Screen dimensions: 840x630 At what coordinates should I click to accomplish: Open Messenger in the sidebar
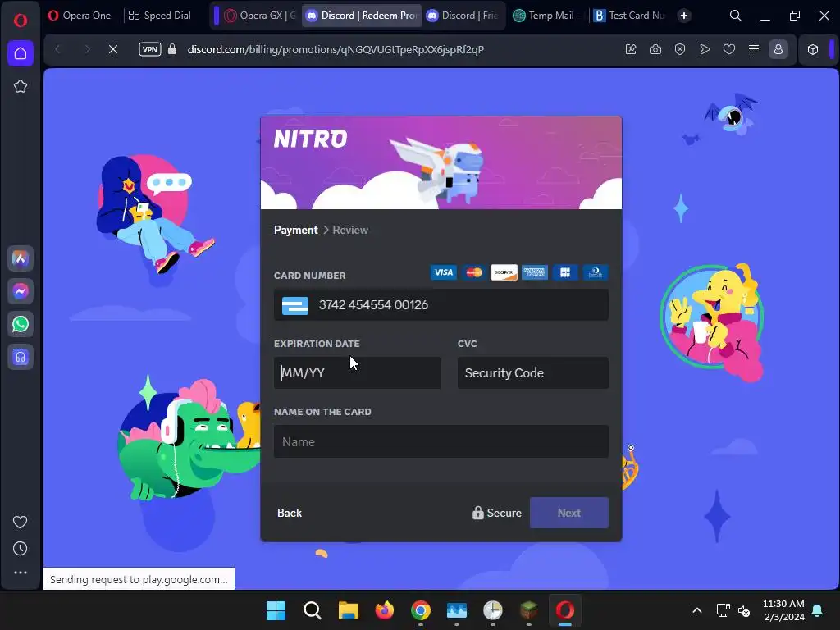(21, 291)
